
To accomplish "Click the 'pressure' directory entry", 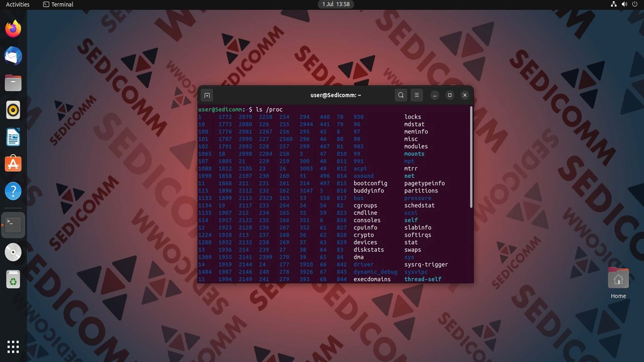I will 418,198.
